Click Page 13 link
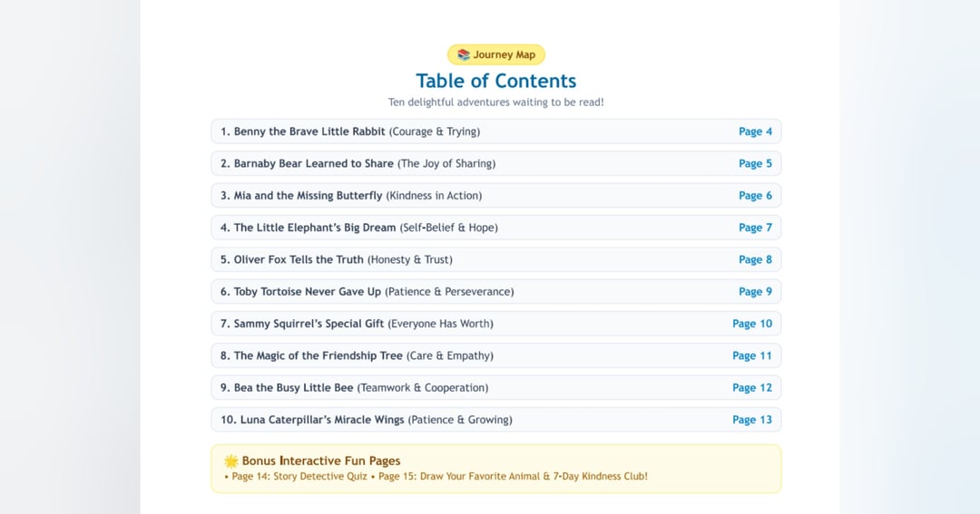980x514 pixels. (752, 420)
